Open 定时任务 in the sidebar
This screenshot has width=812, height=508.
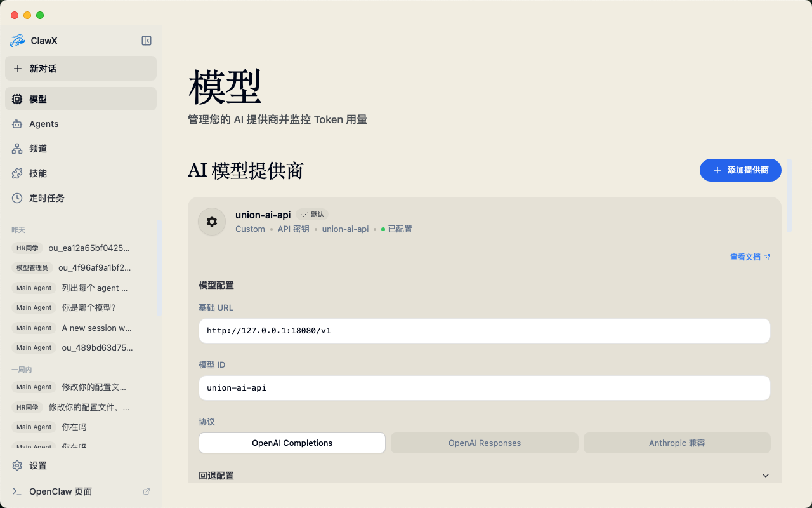(81, 198)
